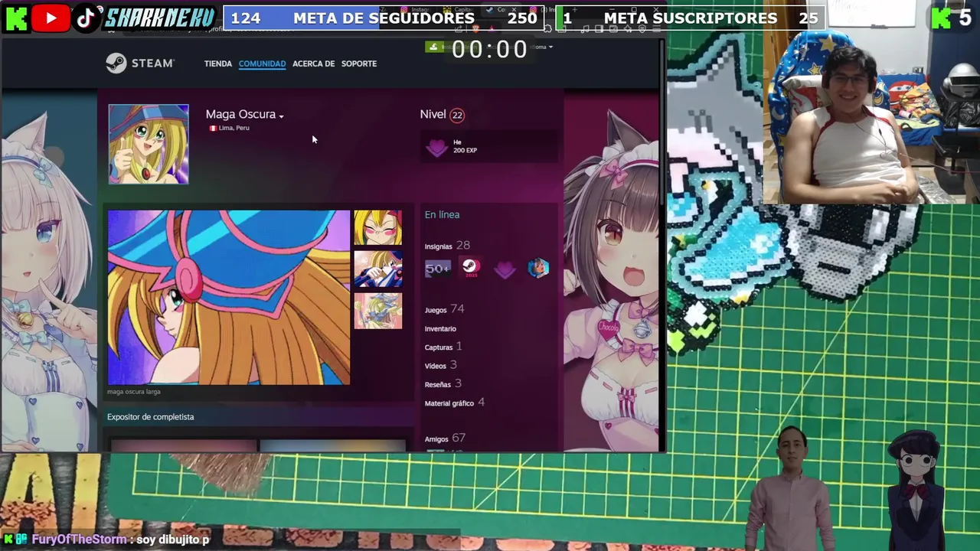Open the Insignias 28 link
Viewport: 980px width, 551px height.
[447, 246]
